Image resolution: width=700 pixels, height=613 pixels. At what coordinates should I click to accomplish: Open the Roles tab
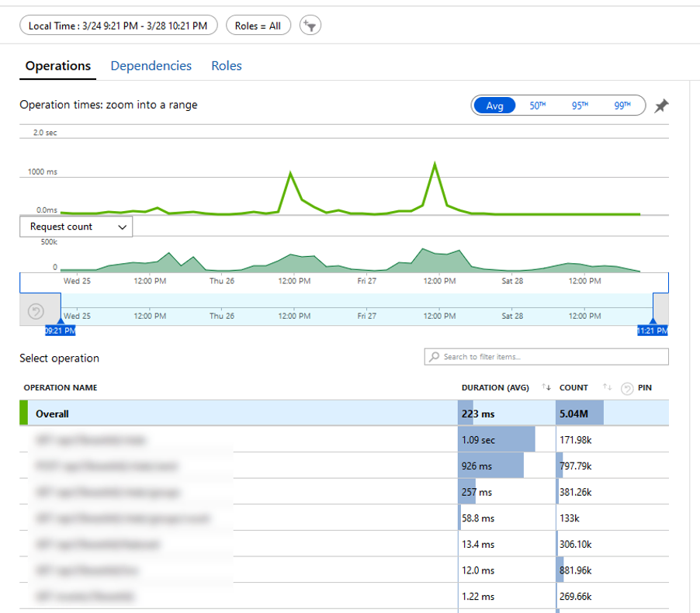(226, 66)
